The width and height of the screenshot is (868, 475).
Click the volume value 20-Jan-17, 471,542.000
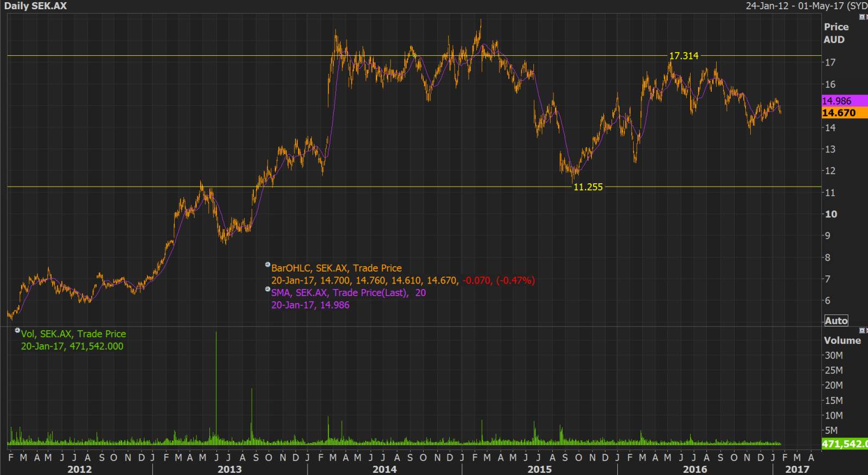(72, 346)
